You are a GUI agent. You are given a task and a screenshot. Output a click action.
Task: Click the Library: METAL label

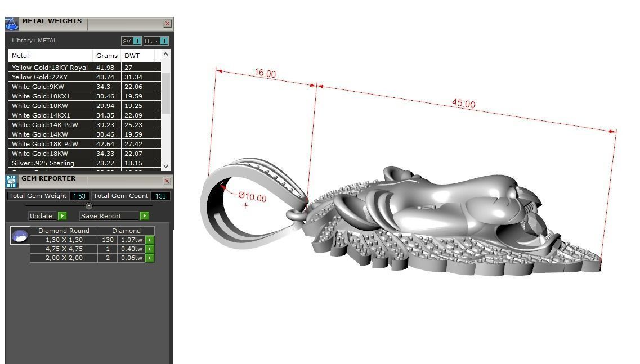pyautogui.click(x=34, y=41)
